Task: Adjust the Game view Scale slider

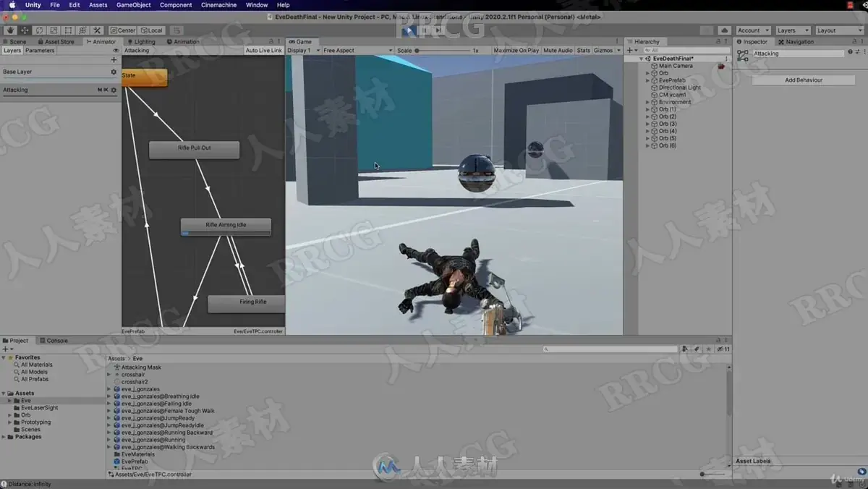Action: (x=443, y=51)
